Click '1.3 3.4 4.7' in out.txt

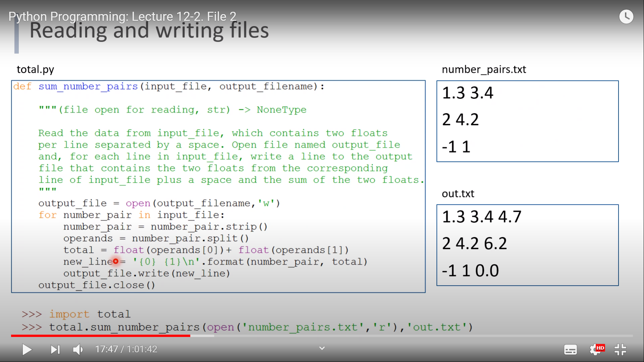482,217
